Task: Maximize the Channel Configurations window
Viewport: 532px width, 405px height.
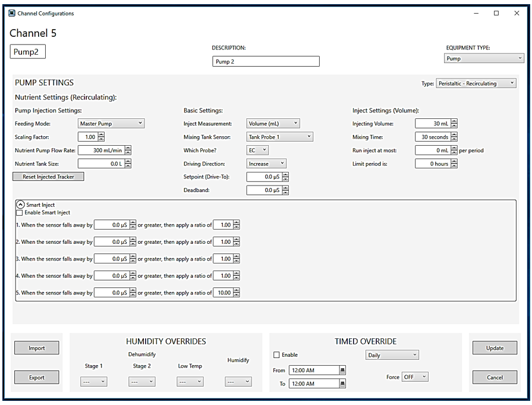Action: tap(496, 13)
